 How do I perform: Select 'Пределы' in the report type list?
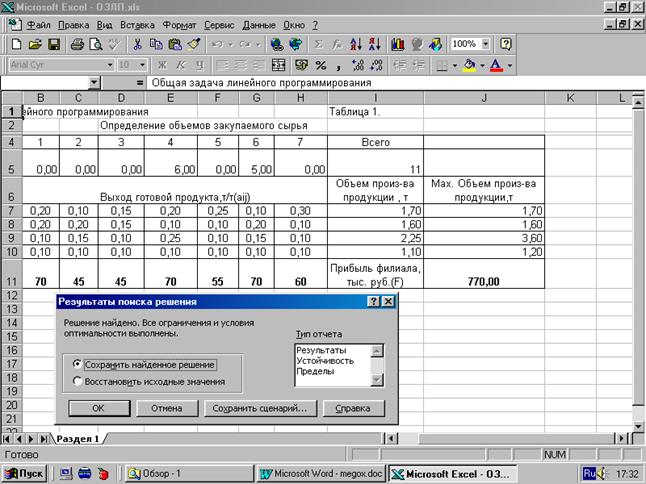click(316, 371)
